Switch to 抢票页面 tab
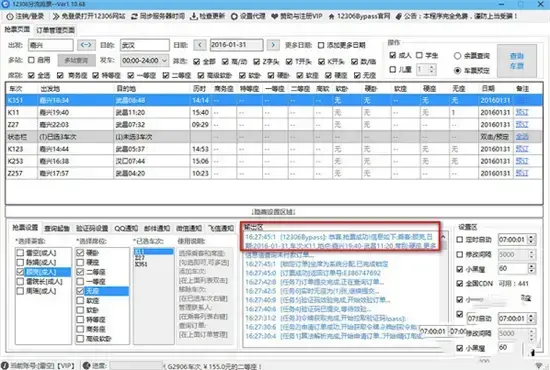550x370 pixels. 17,29
